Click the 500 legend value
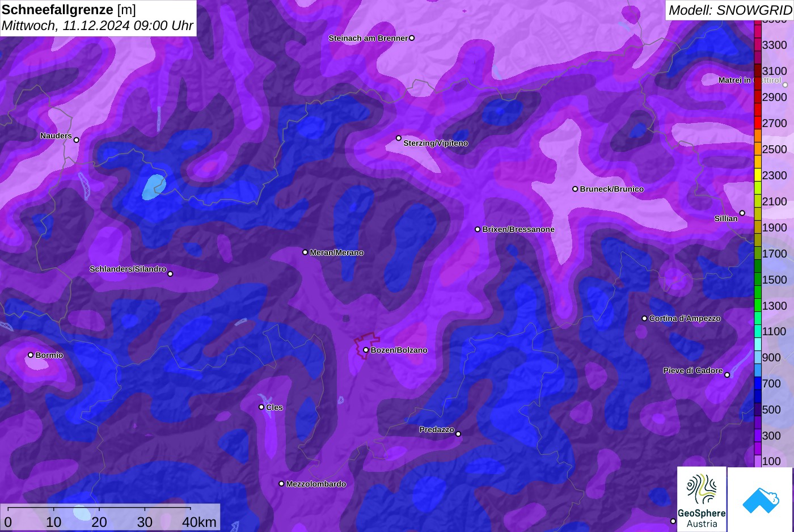 771,409
